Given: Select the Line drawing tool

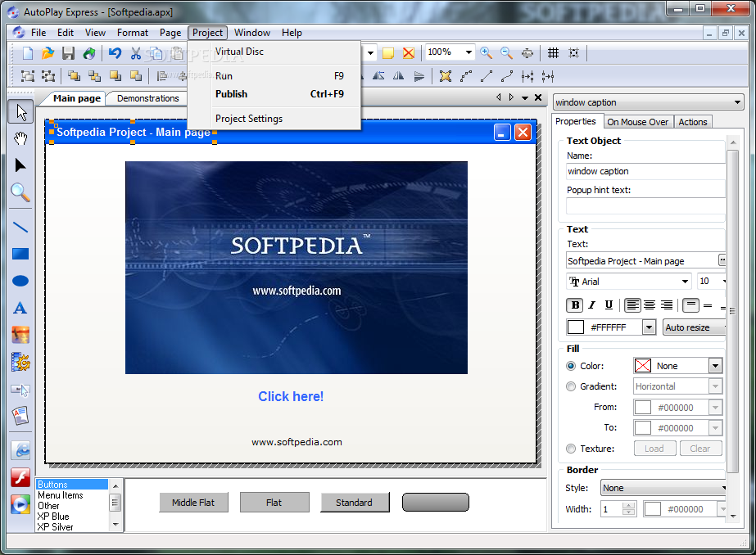Looking at the screenshot, I should [x=20, y=227].
